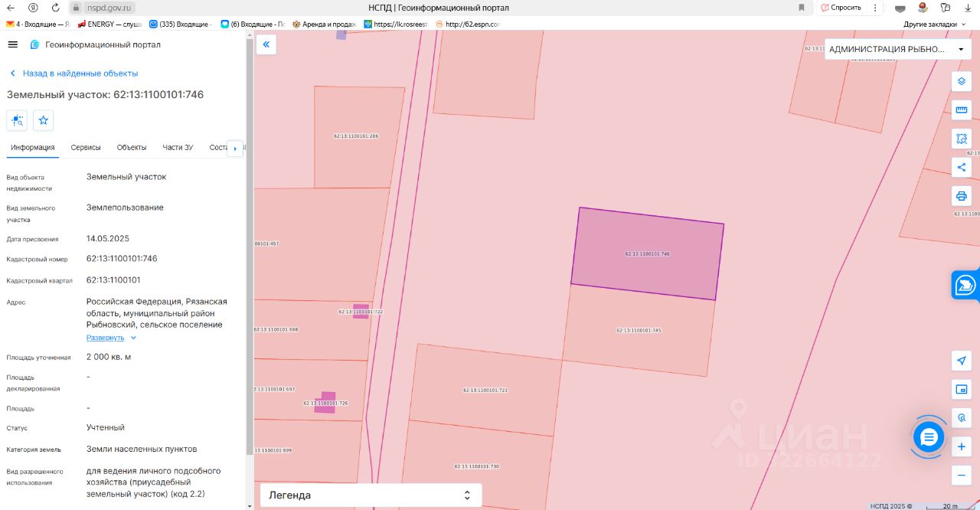Open the 62.espn bookmark
980x510 pixels.
point(467,25)
